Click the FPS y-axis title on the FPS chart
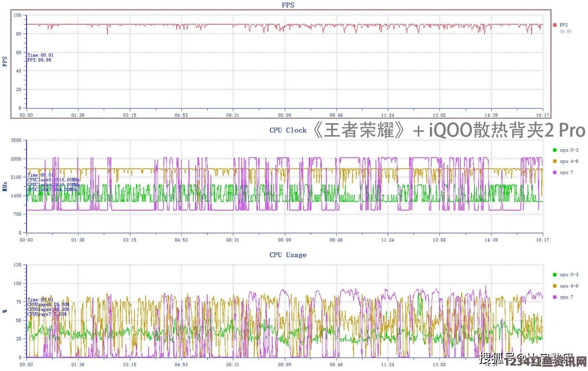This screenshot has height=371, width=588. (x=5, y=62)
